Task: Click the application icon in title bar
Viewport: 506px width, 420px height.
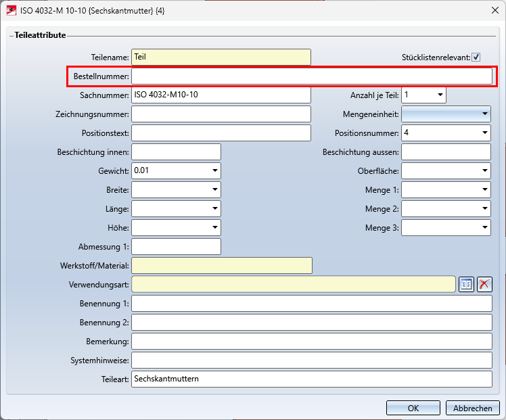Action: [11, 11]
